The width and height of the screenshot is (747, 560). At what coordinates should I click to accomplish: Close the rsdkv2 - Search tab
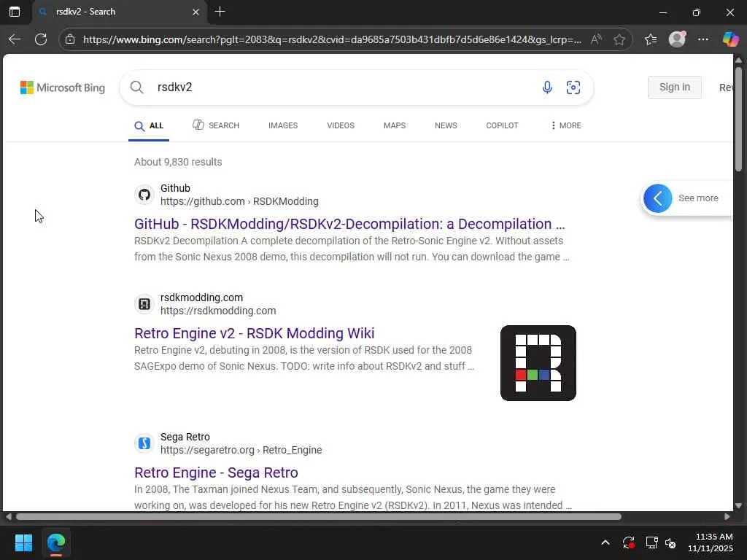coord(196,12)
